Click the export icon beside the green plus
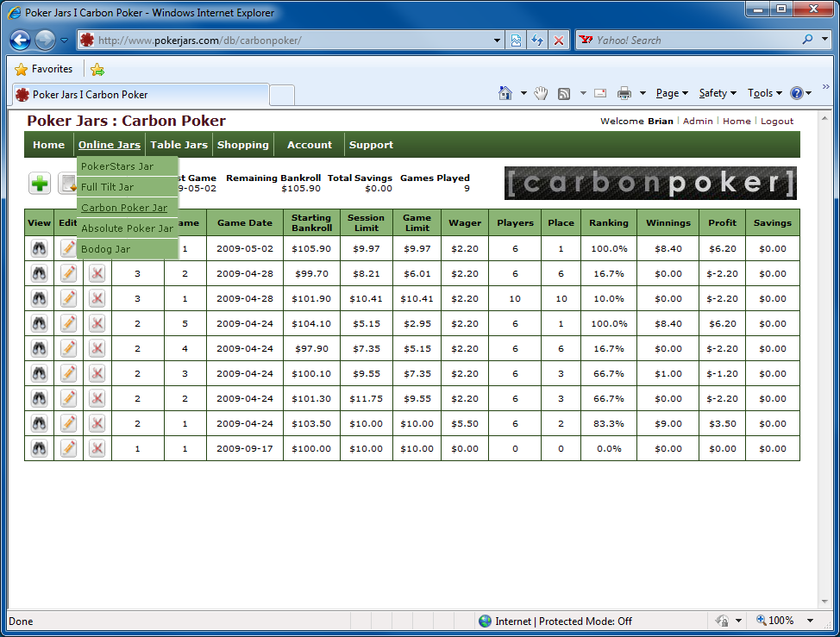Image resolution: width=840 pixels, height=637 pixels. pyautogui.click(x=67, y=184)
